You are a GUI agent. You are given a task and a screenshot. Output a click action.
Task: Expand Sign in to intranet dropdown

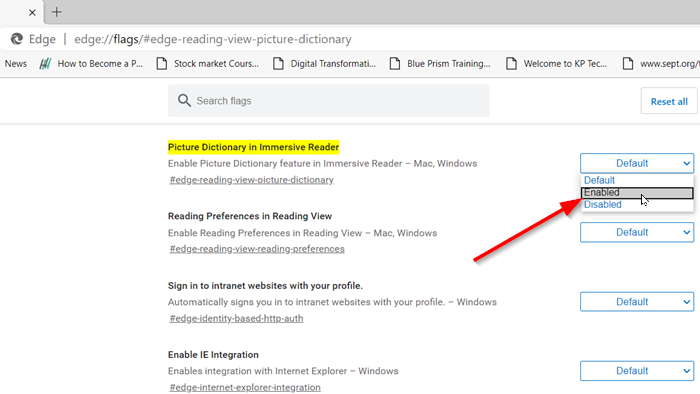pos(637,302)
